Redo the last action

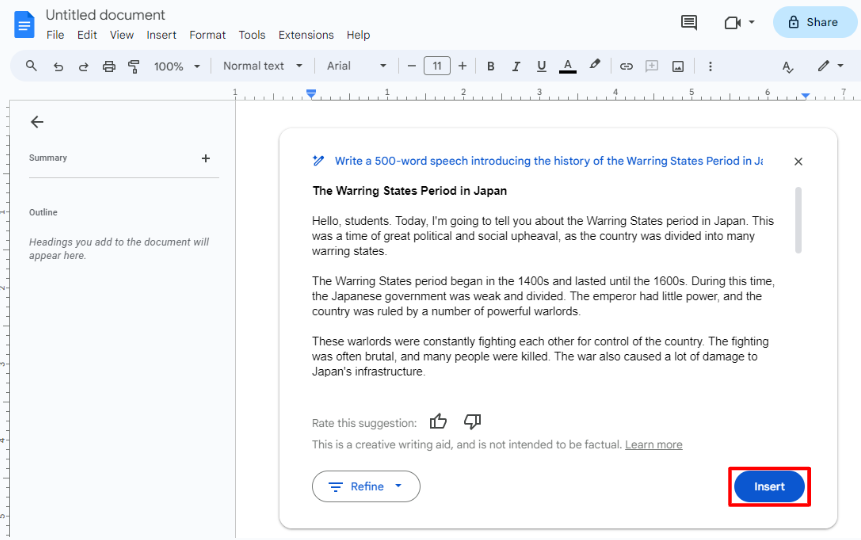pos(83,66)
